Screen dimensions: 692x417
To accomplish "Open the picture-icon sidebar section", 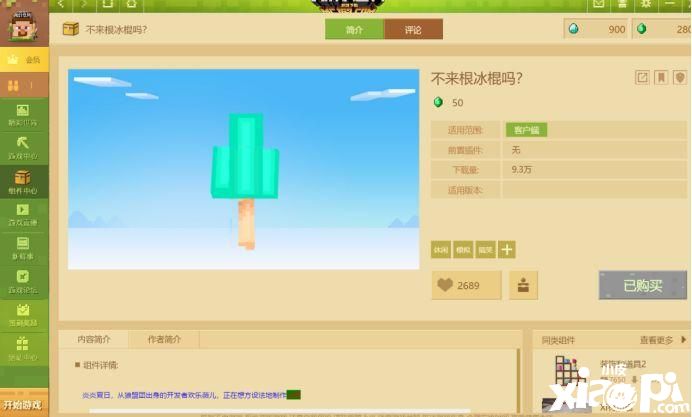I will (24, 115).
